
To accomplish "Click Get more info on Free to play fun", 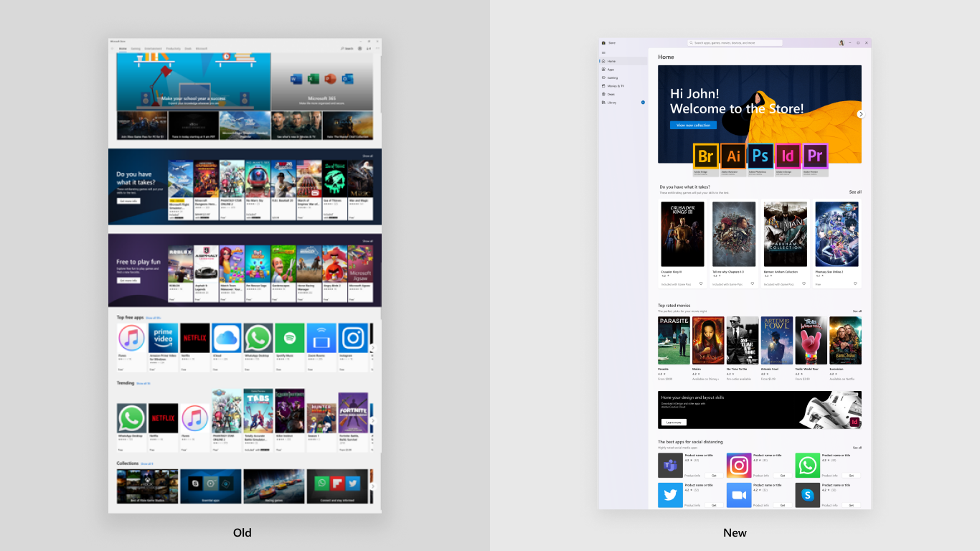I will 128,281.
